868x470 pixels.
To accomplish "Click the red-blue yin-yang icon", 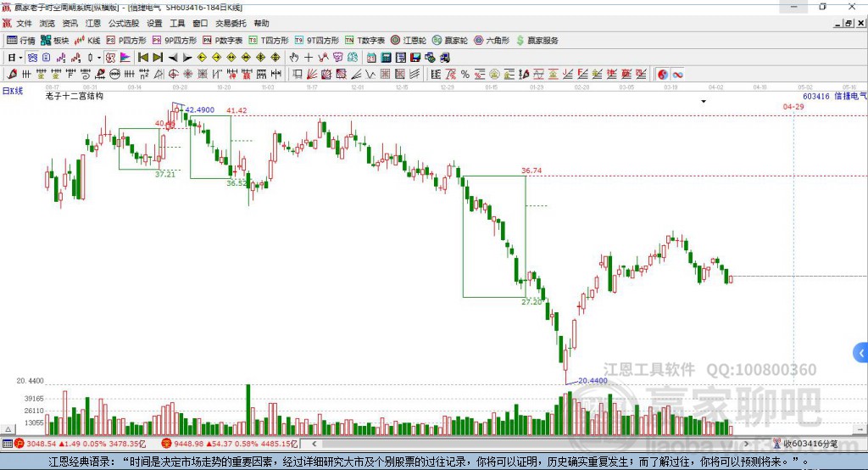I will 663,75.
